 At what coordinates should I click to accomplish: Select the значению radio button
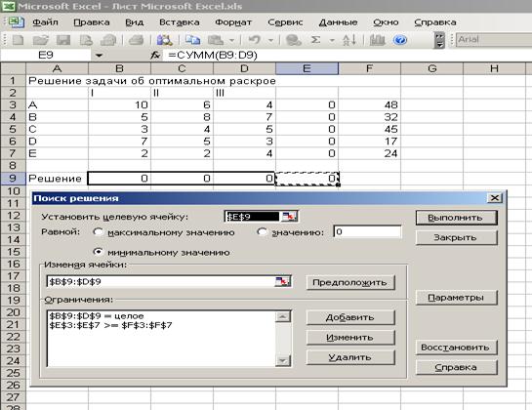(262, 231)
